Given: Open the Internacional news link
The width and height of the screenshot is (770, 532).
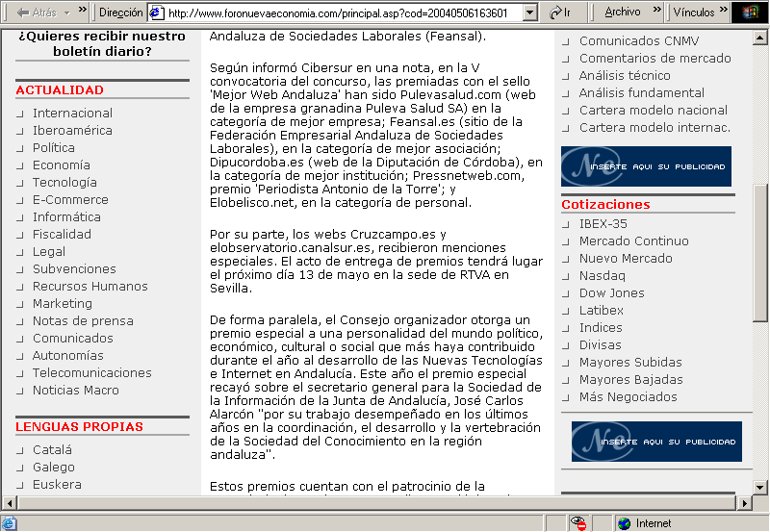Looking at the screenshot, I should click(72, 113).
